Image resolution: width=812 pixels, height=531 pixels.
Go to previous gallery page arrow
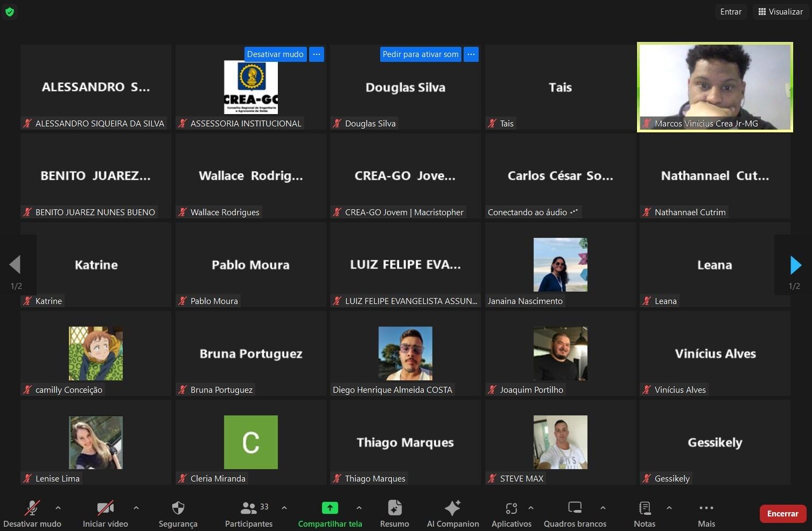click(15, 265)
